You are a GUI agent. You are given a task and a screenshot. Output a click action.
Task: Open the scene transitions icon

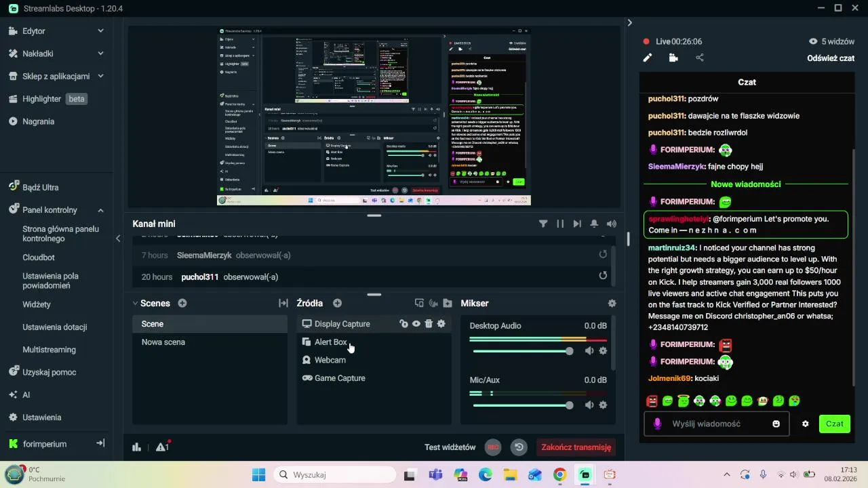point(283,304)
